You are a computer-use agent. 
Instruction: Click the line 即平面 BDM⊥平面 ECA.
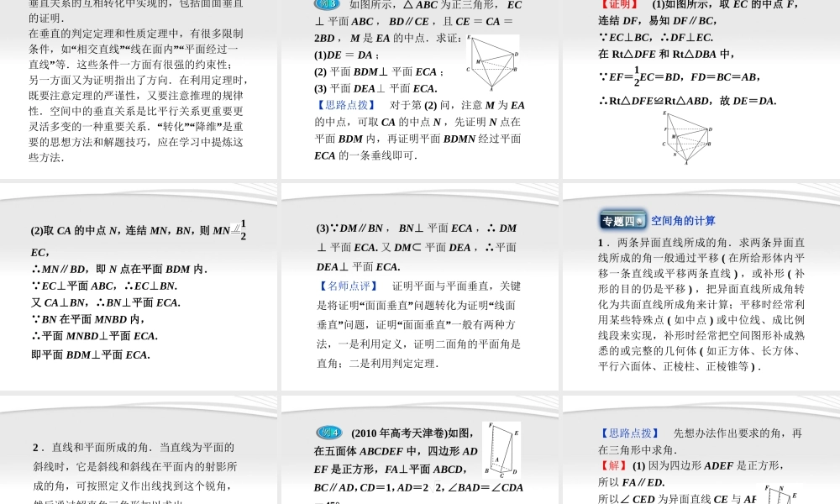pos(91,354)
